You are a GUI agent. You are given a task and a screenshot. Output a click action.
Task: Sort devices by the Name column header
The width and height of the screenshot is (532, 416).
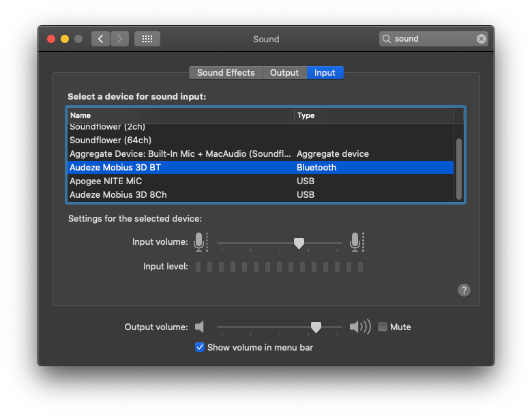(181, 115)
